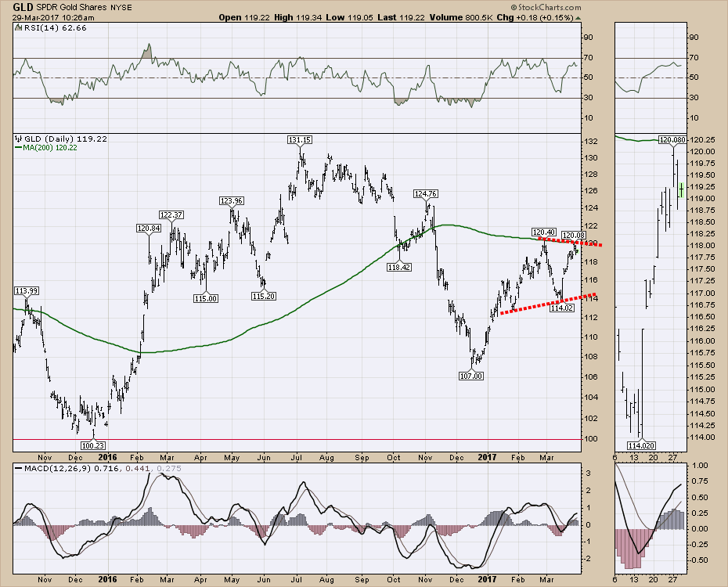The width and height of the screenshot is (728, 587).
Task: Click the 114.02 low label on main chart
Action: coord(562,308)
